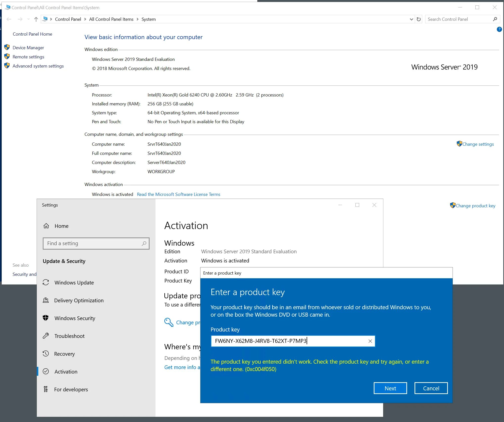The height and width of the screenshot is (422, 504).
Task: Click All Control Panel Items breadcrumb
Action: [111, 19]
